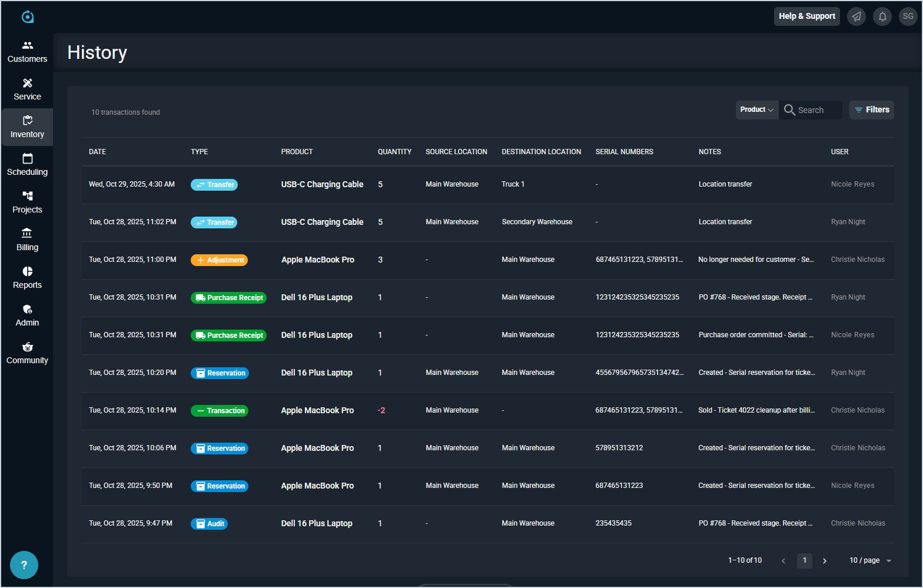The image size is (923, 588).
Task: Open the Billing section
Action: 27,240
